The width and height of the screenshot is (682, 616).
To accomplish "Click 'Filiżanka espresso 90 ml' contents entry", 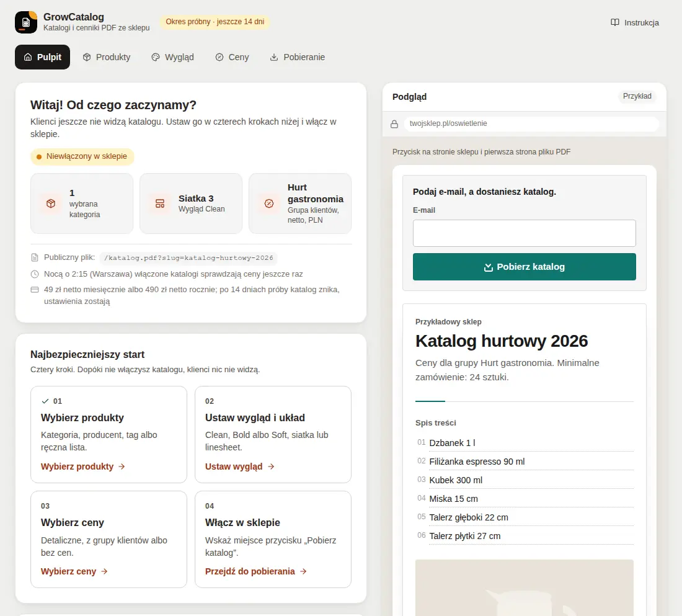I will coord(477,462).
